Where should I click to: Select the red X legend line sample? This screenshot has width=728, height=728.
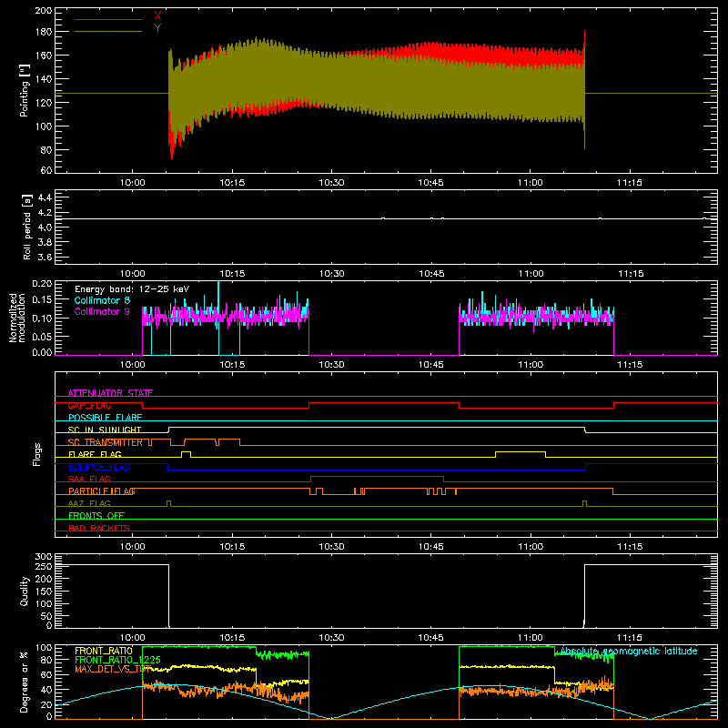tap(108, 19)
